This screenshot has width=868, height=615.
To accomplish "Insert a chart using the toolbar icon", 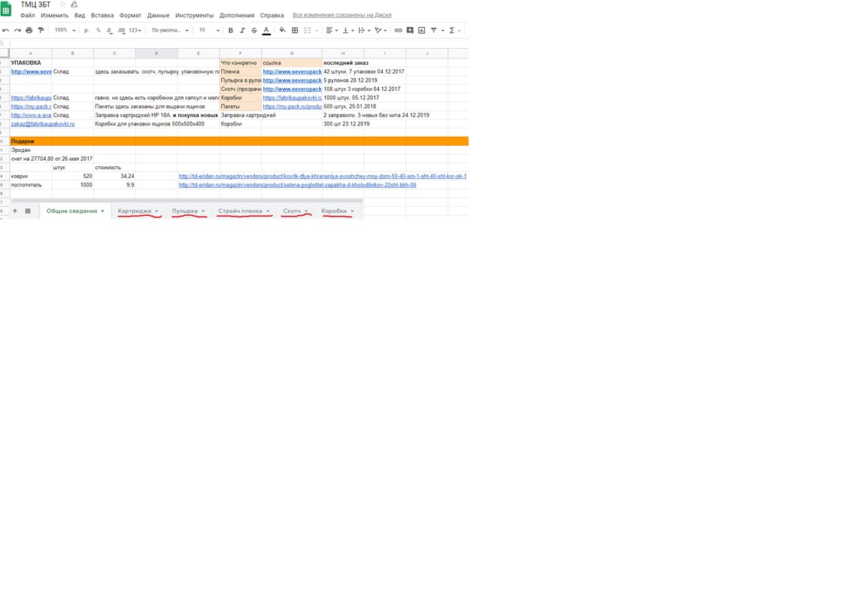I will click(x=421, y=31).
